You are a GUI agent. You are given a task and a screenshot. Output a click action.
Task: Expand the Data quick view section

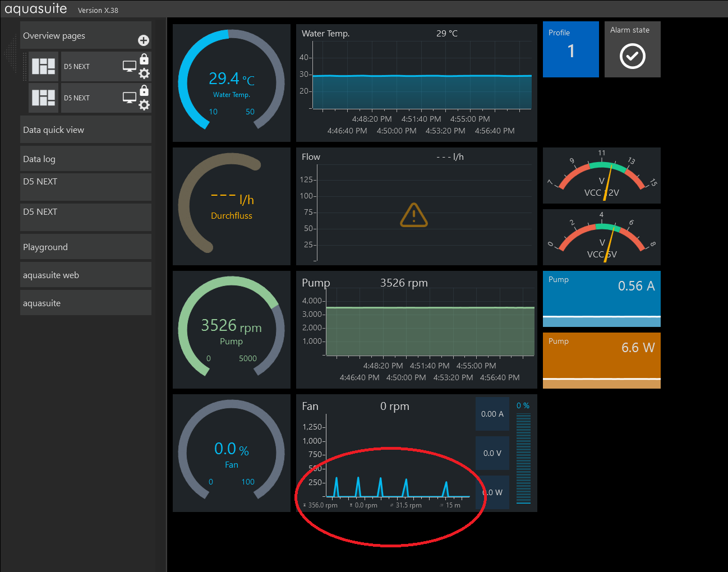tap(85, 130)
